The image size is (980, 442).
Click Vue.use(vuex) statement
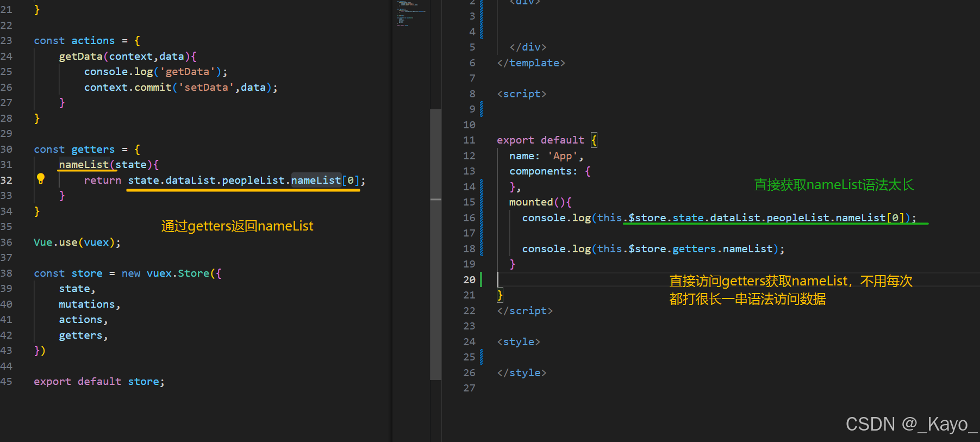77,242
